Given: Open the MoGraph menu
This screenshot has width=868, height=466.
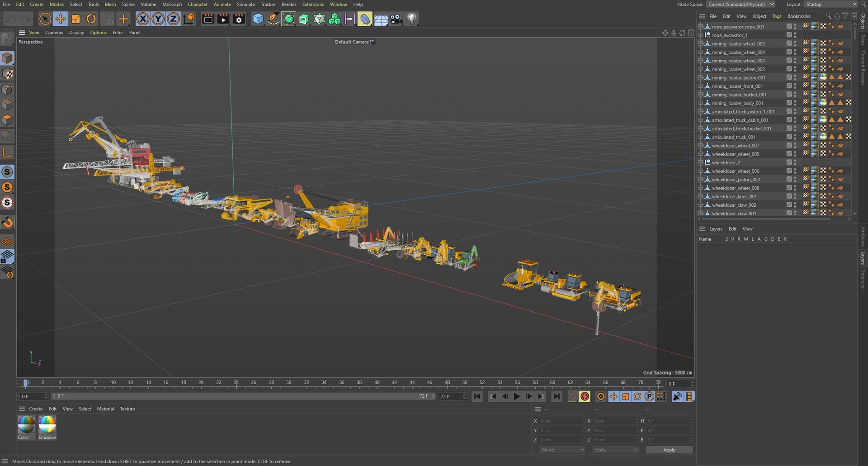Looking at the screenshot, I should [x=172, y=5].
